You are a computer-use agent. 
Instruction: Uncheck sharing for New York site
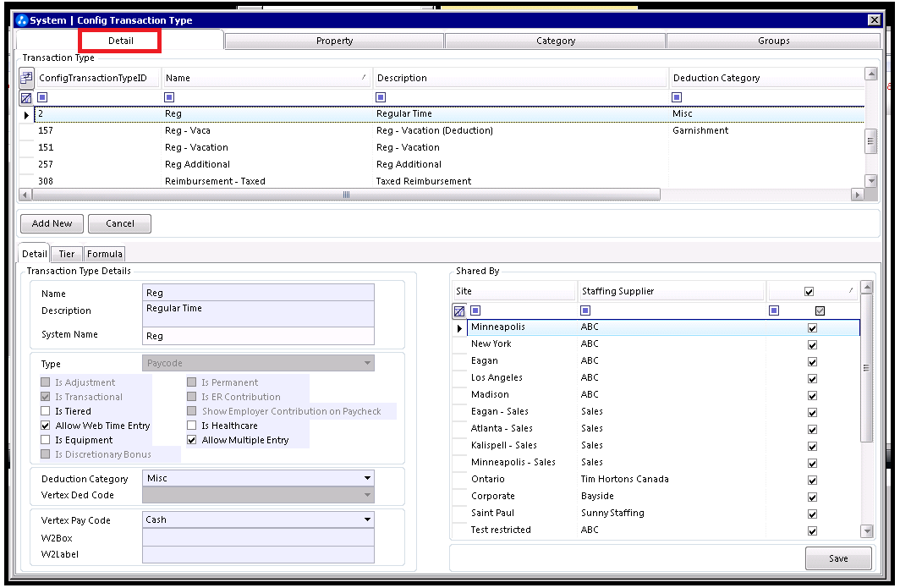point(812,345)
